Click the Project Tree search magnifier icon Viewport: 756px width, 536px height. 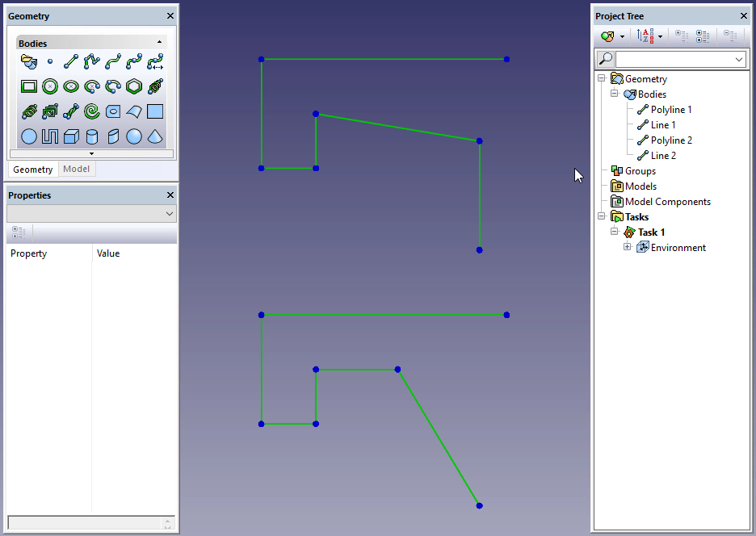tap(604, 59)
